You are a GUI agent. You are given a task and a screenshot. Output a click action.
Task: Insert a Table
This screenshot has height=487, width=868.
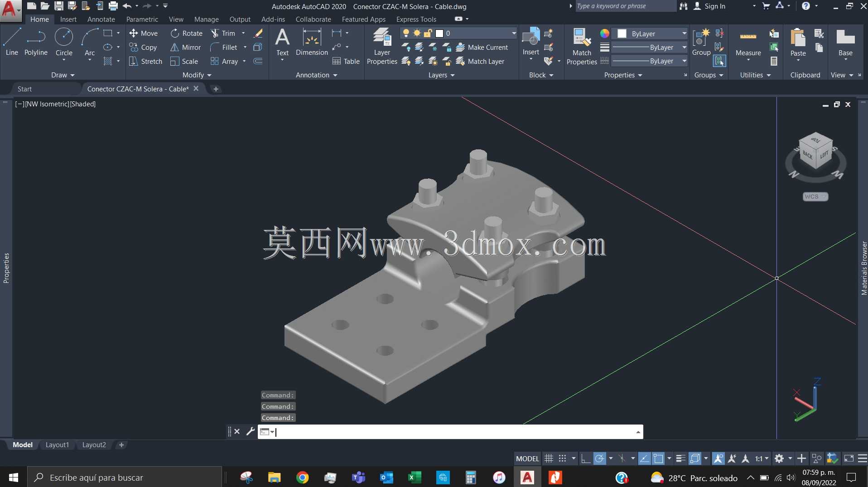[346, 61]
